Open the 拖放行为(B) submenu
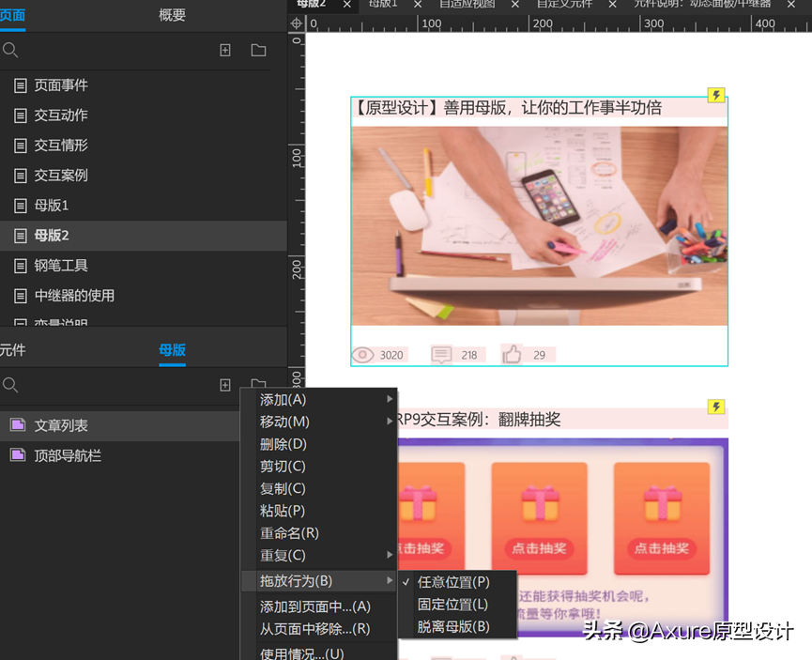812x660 pixels. coord(319,581)
